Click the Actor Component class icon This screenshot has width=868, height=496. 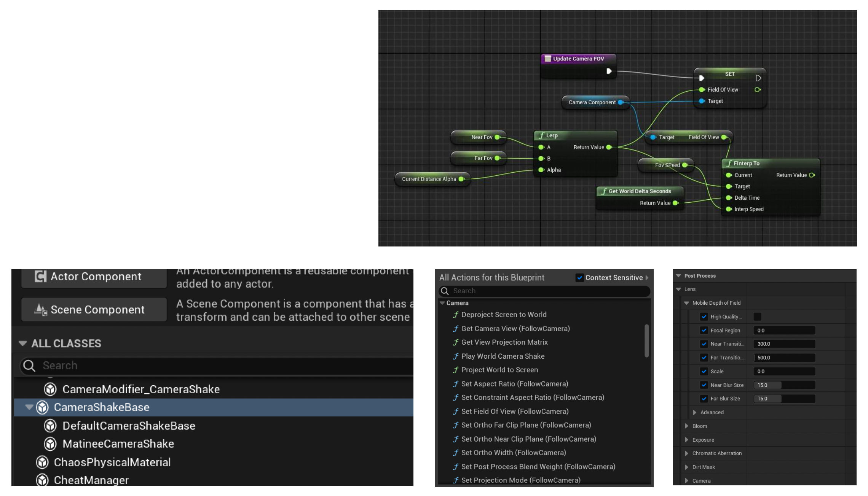(x=40, y=277)
